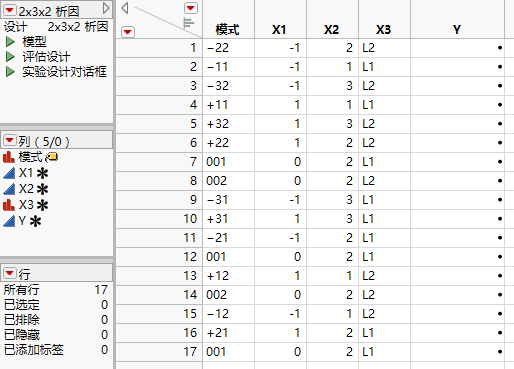
Task: Open the 2x3x2 析因 table red triangle menu
Action: [9, 10]
